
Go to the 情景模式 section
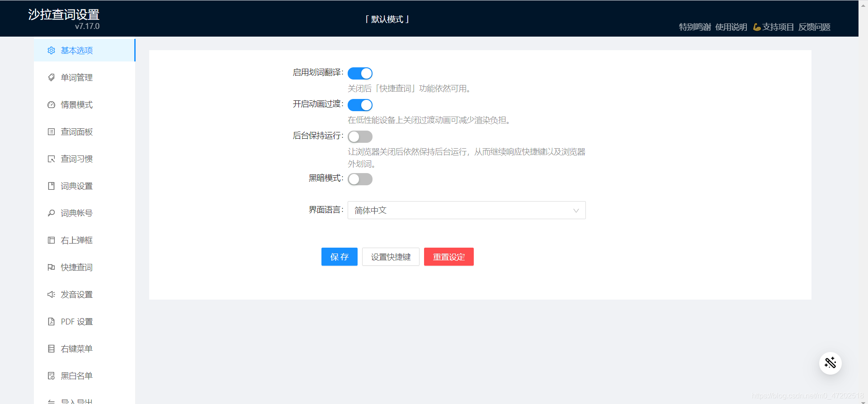click(x=85, y=104)
